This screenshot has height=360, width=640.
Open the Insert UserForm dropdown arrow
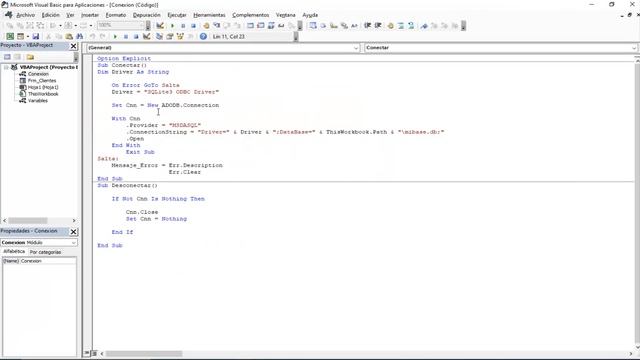point(27,36)
